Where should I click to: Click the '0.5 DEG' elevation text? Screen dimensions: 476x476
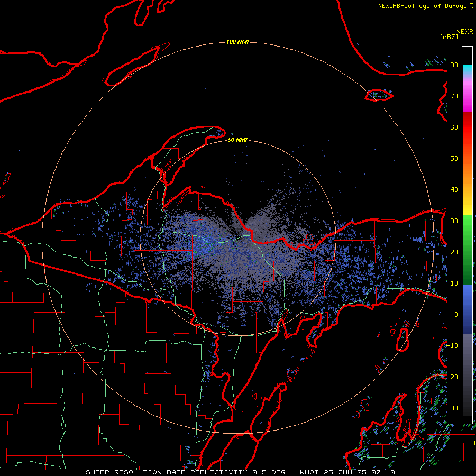click(269, 472)
